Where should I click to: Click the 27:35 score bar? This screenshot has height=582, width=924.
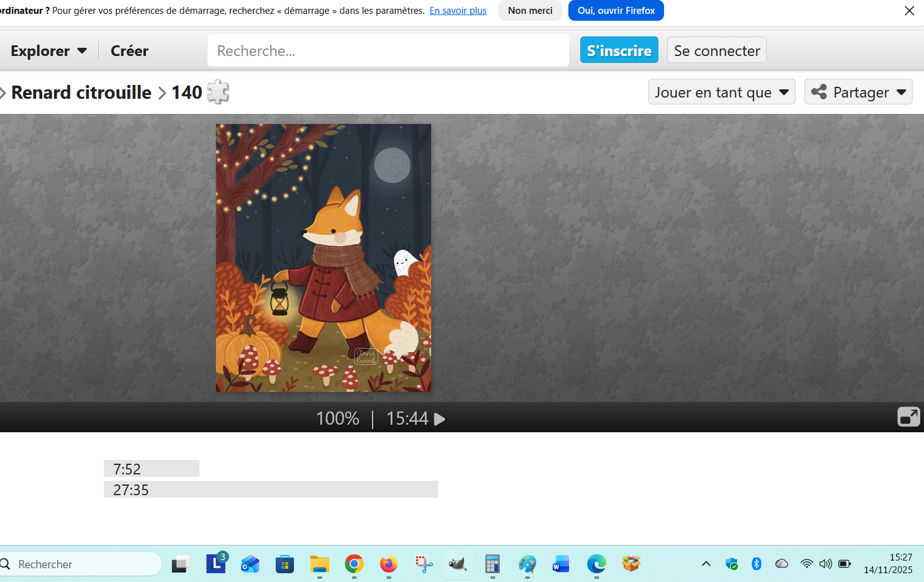[x=271, y=490]
